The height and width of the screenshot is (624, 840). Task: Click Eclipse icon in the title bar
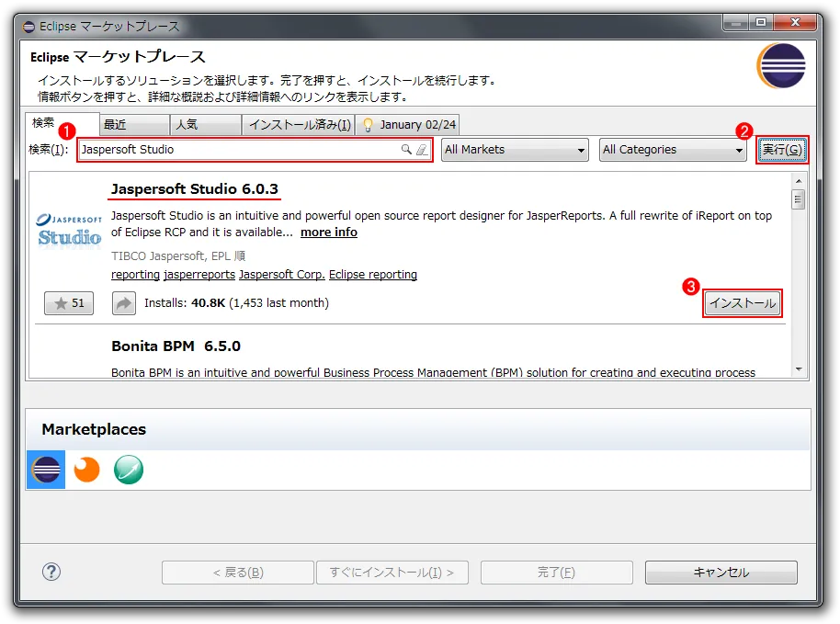pyautogui.click(x=28, y=27)
